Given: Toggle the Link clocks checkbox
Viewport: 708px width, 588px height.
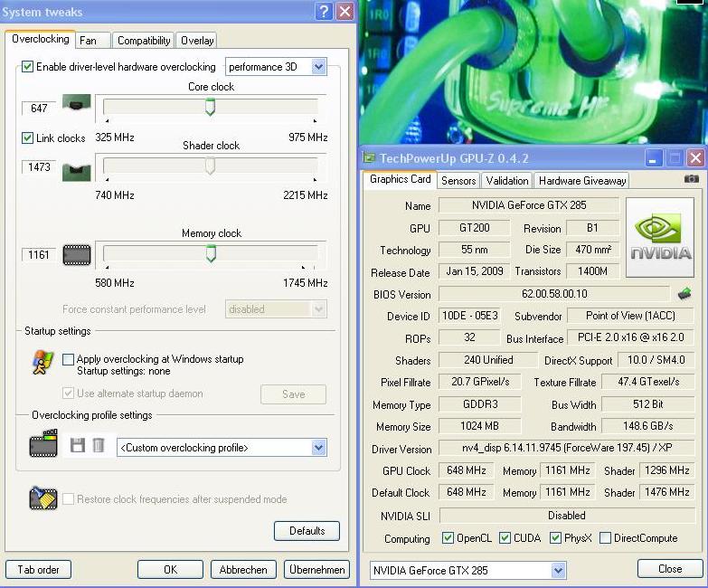Looking at the screenshot, I should (27, 138).
